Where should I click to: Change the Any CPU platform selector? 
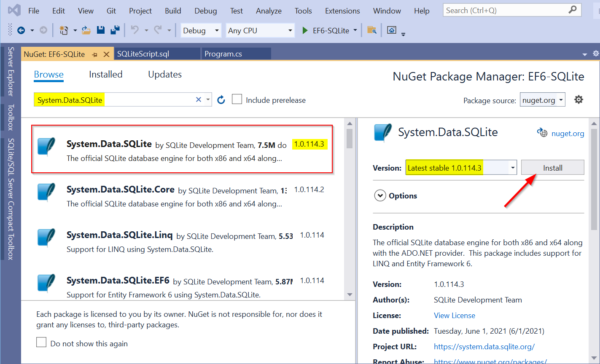(260, 30)
